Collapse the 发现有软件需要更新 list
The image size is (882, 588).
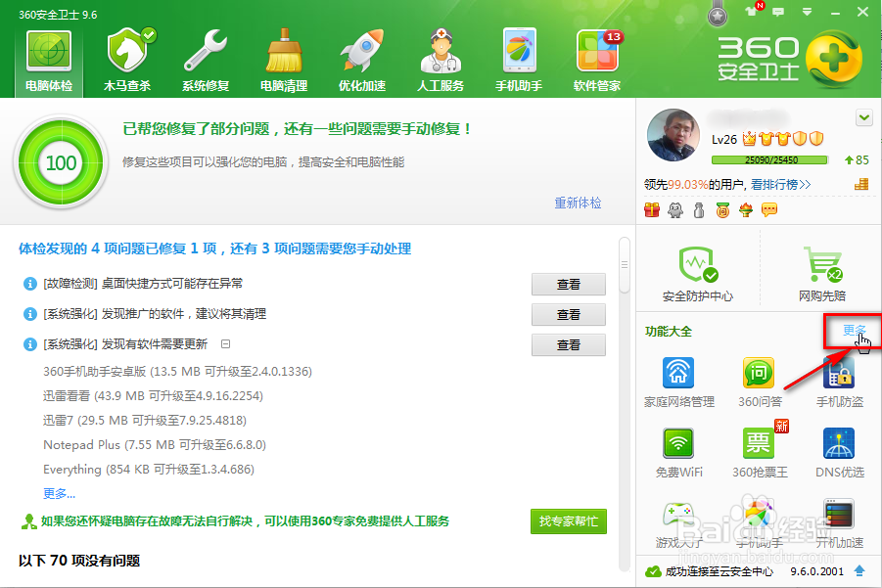pyautogui.click(x=225, y=343)
